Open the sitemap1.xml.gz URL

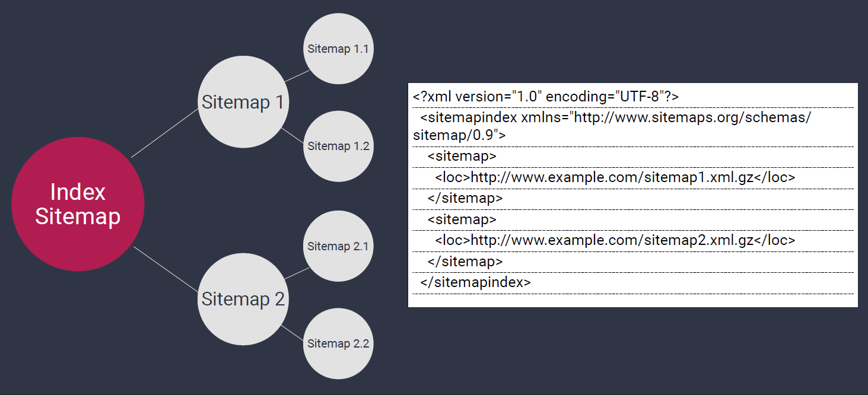pos(612,177)
